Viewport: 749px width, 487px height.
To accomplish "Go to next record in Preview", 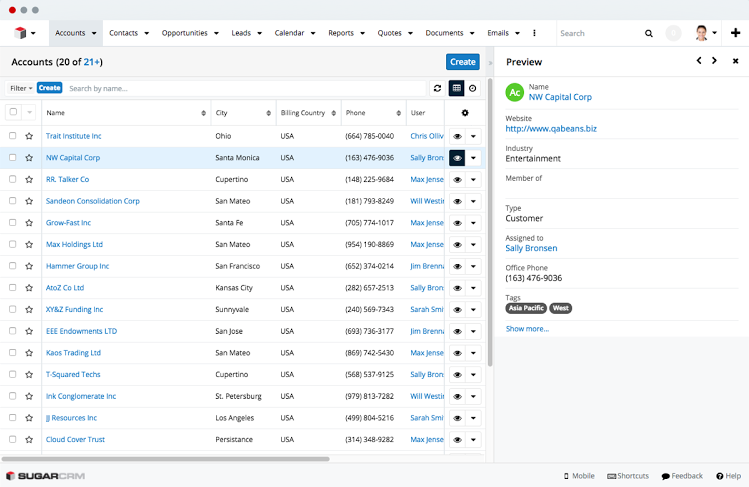I will [x=714, y=61].
